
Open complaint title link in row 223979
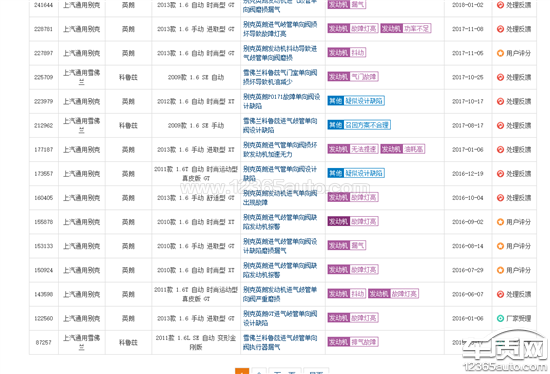coord(281,101)
